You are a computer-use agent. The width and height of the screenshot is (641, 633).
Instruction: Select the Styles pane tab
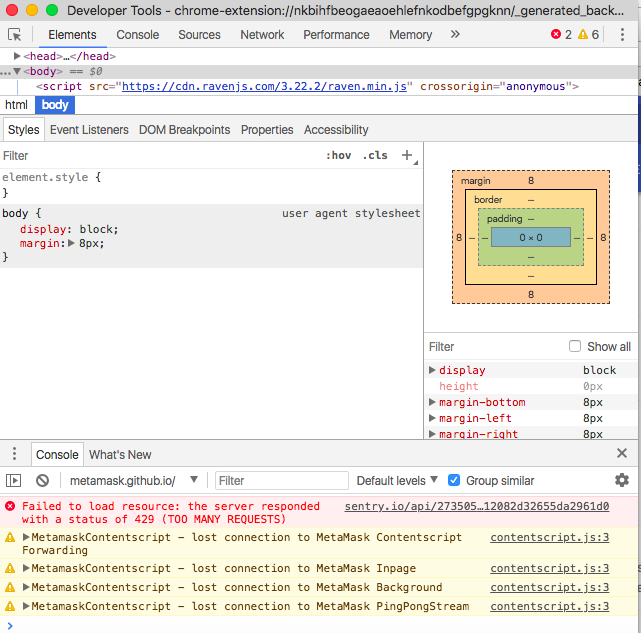coord(24,130)
